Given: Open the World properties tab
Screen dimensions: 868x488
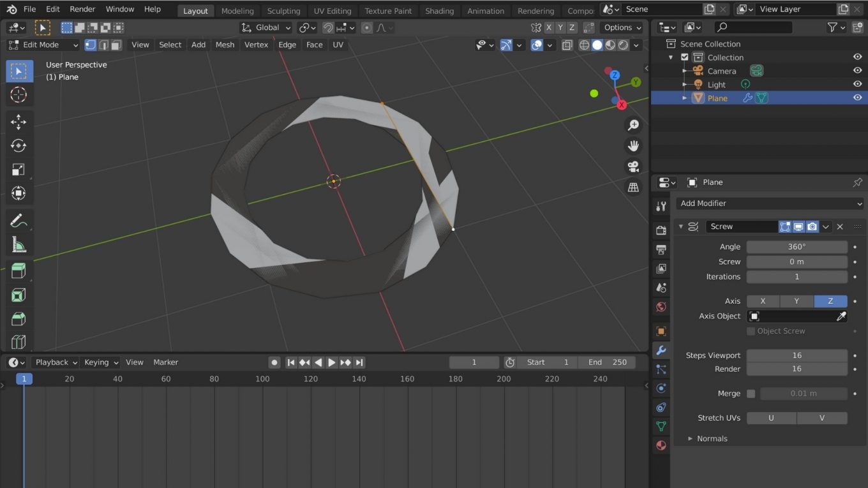Looking at the screenshot, I should 661,307.
